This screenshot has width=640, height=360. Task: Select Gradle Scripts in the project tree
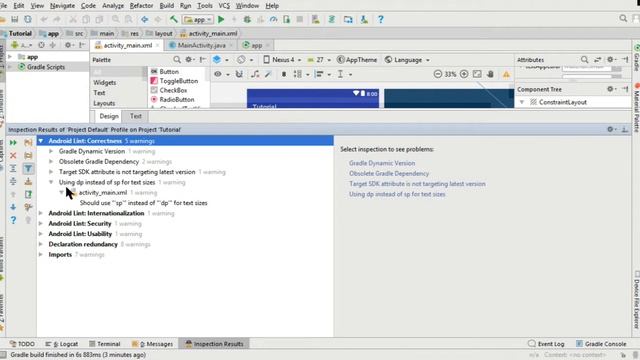click(x=46, y=67)
